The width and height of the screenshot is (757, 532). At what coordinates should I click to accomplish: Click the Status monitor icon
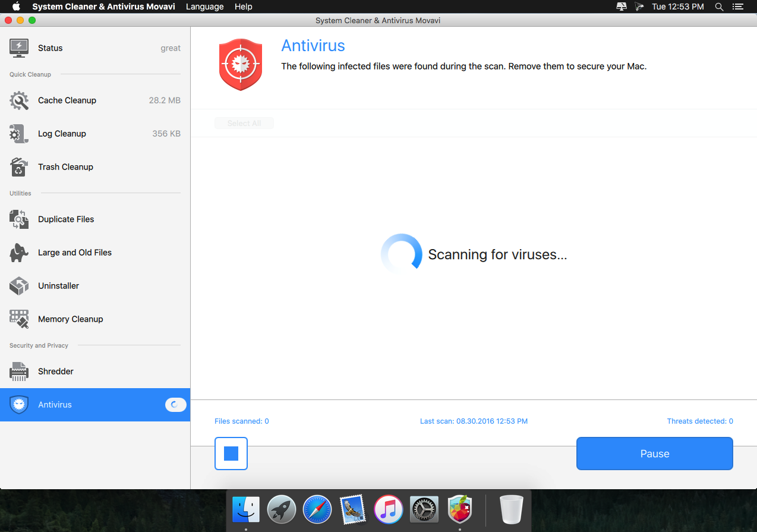tap(19, 48)
